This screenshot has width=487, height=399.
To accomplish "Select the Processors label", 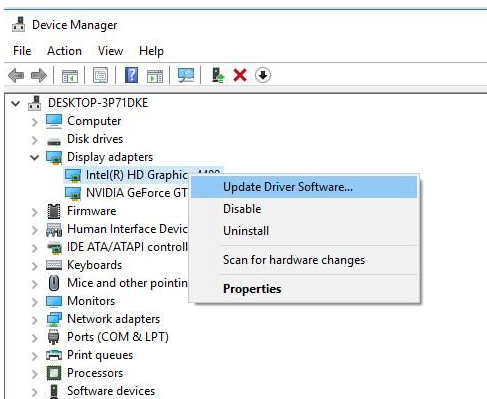I will [95, 373].
